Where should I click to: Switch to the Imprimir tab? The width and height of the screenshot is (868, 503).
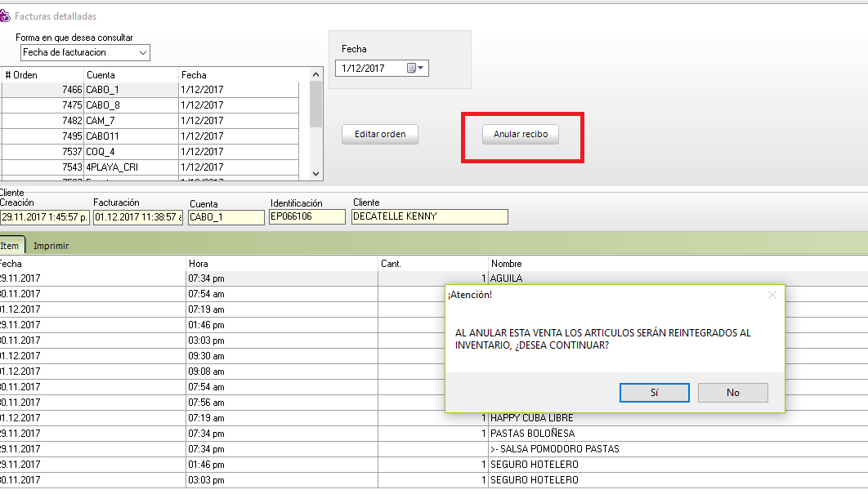click(51, 246)
